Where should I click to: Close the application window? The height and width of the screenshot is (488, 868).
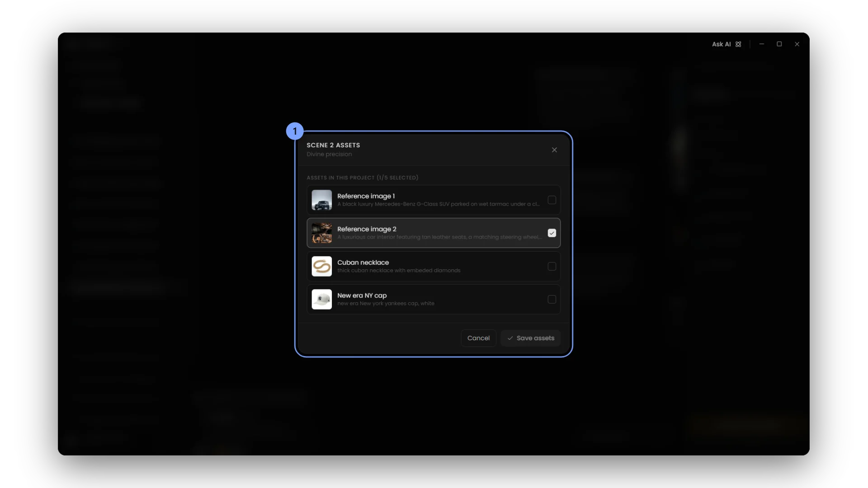797,44
